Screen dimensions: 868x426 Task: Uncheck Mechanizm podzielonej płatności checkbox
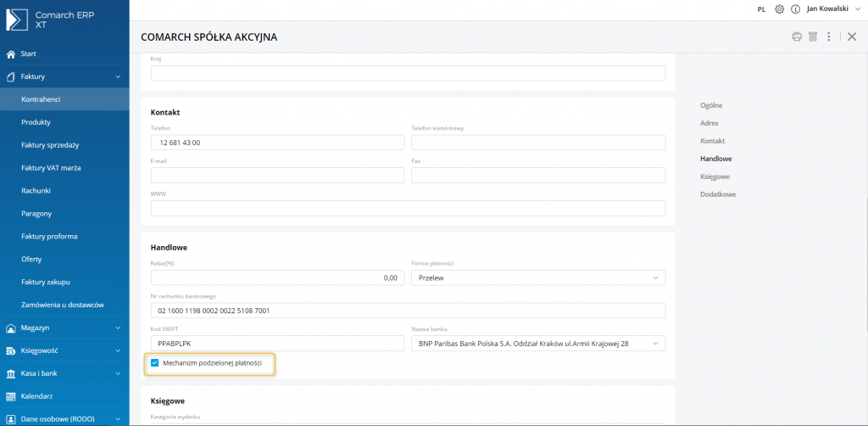coord(154,363)
